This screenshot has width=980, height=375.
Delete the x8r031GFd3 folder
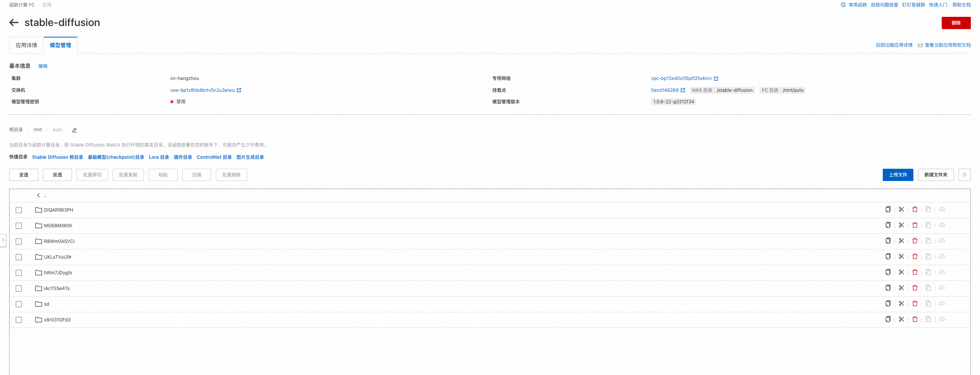915,319
